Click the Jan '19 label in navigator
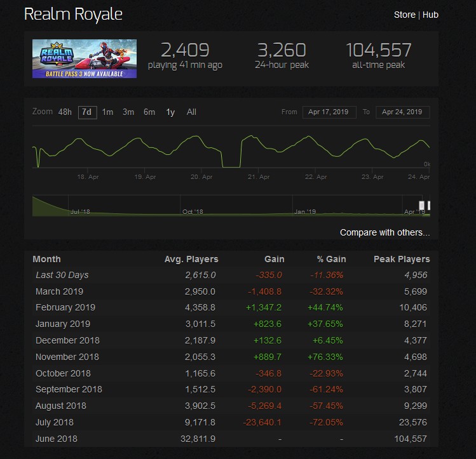Viewport: 476px width, 459px height. (305, 211)
